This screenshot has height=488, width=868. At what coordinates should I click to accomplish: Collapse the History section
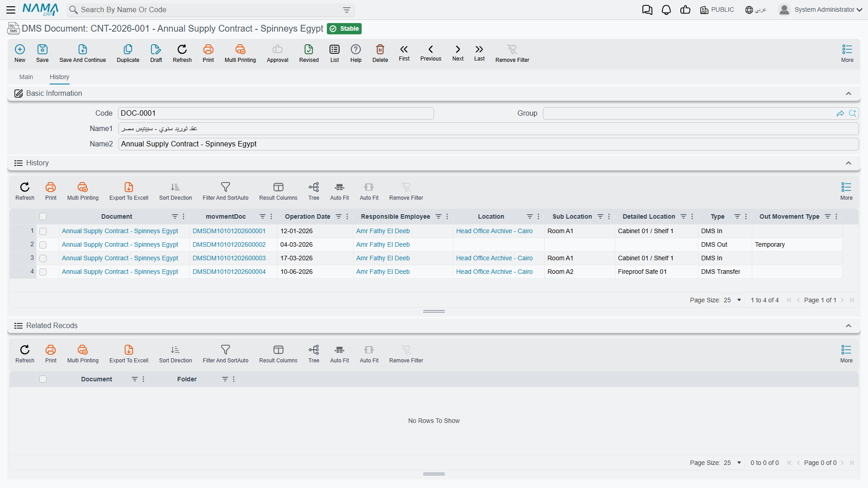coord(849,163)
